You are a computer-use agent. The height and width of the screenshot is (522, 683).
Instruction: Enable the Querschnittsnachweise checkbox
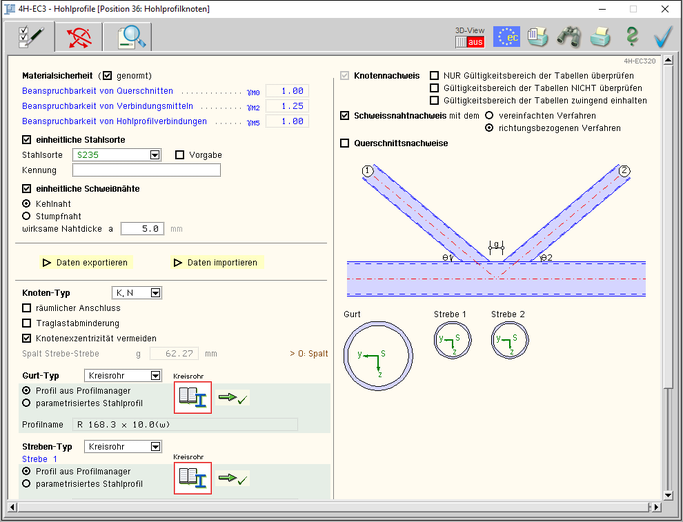(345, 144)
